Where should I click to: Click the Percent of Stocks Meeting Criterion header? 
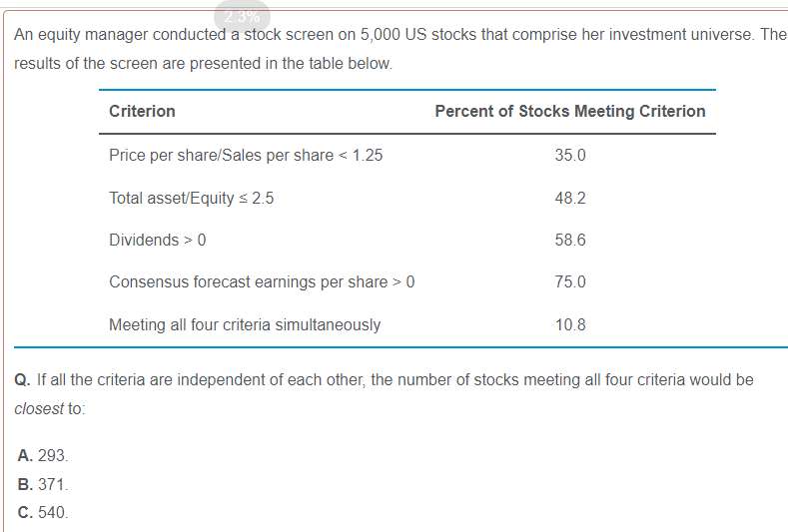[x=569, y=112]
